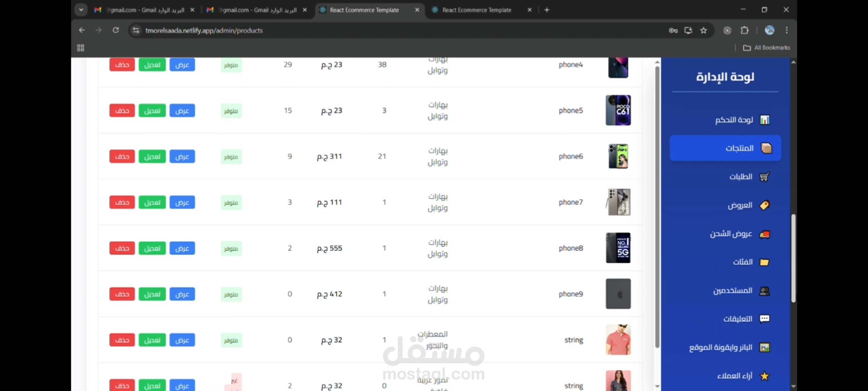Click the banner image icon in sidebar
The image size is (868, 391).
point(764,348)
